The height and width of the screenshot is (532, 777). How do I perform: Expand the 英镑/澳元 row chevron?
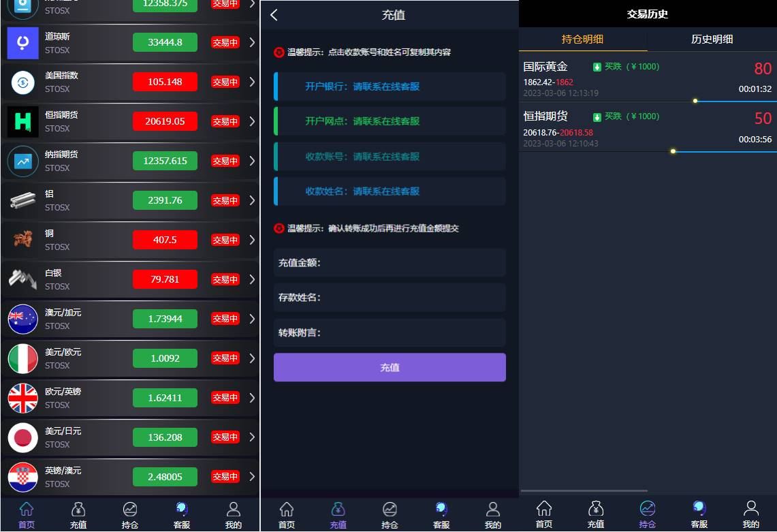(251, 477)
